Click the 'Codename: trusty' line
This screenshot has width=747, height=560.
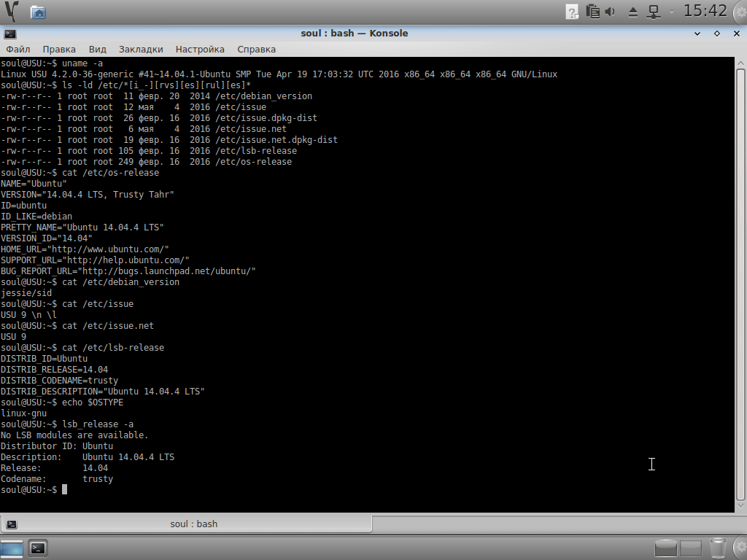(x=57, y=480)
